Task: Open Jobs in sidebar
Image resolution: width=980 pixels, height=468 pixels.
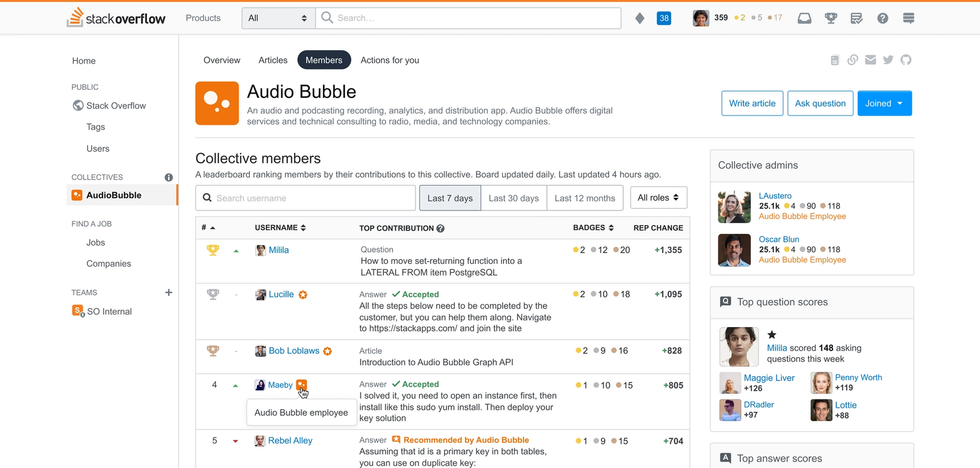Action: [x=96, y=243]
